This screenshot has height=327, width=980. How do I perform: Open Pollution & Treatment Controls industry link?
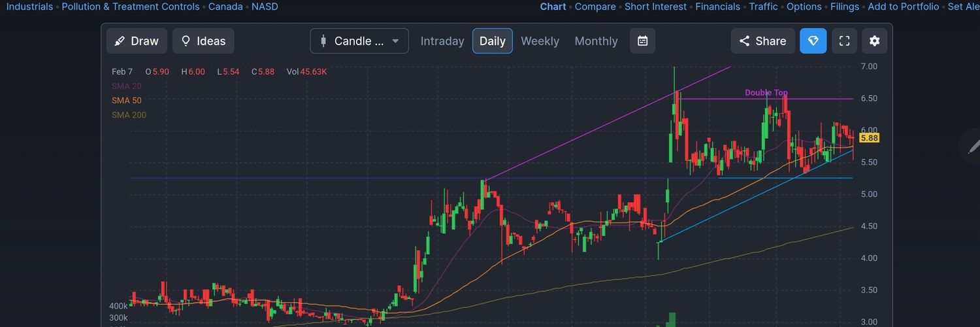pos(131,7)
